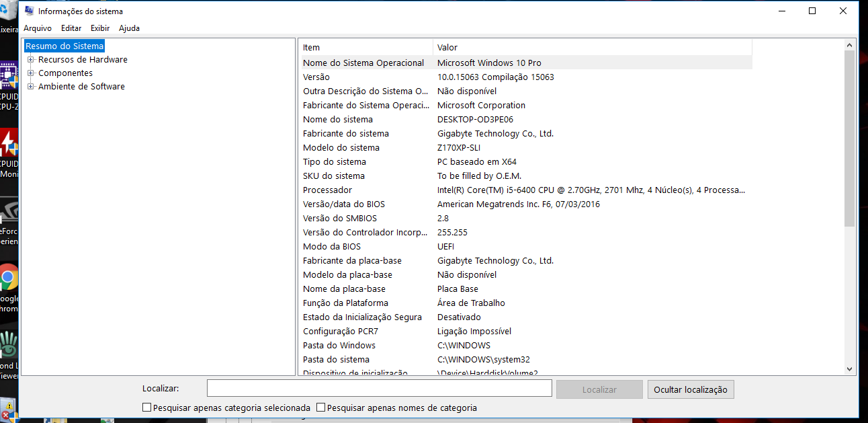Select the 'Modo da BIOS' row label

[x=332, y=246]
